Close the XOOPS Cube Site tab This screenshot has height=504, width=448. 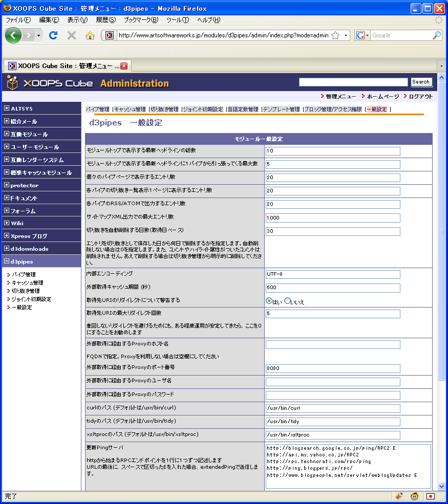123,65
